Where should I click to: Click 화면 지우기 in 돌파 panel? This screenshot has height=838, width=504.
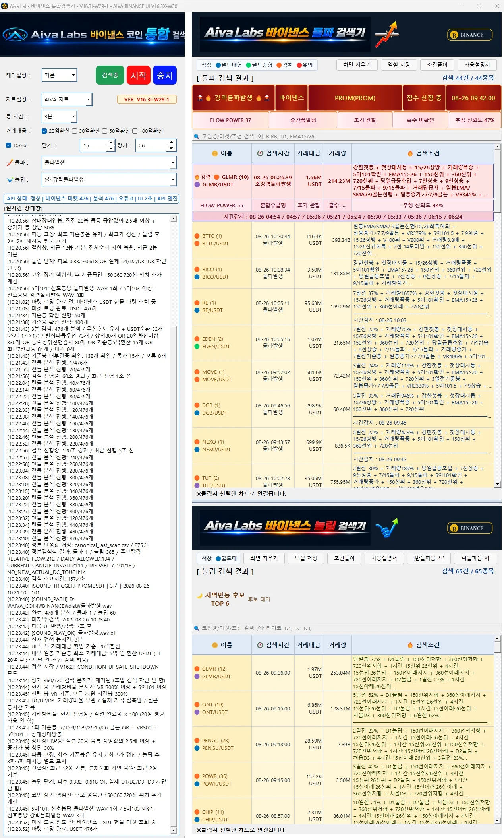click(x=357, y=65)
